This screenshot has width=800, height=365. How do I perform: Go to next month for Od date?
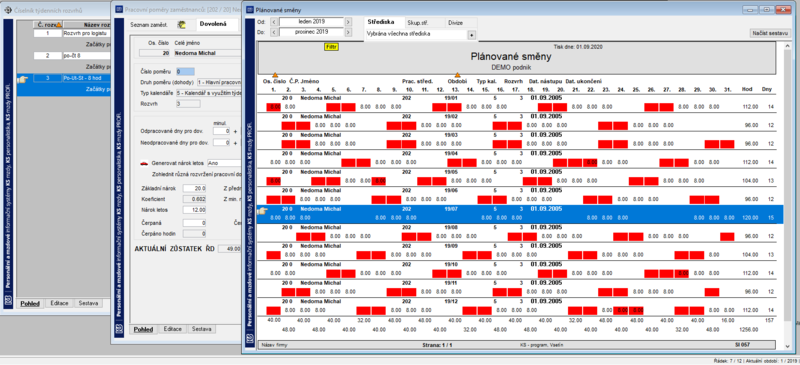tap(348, 22)
